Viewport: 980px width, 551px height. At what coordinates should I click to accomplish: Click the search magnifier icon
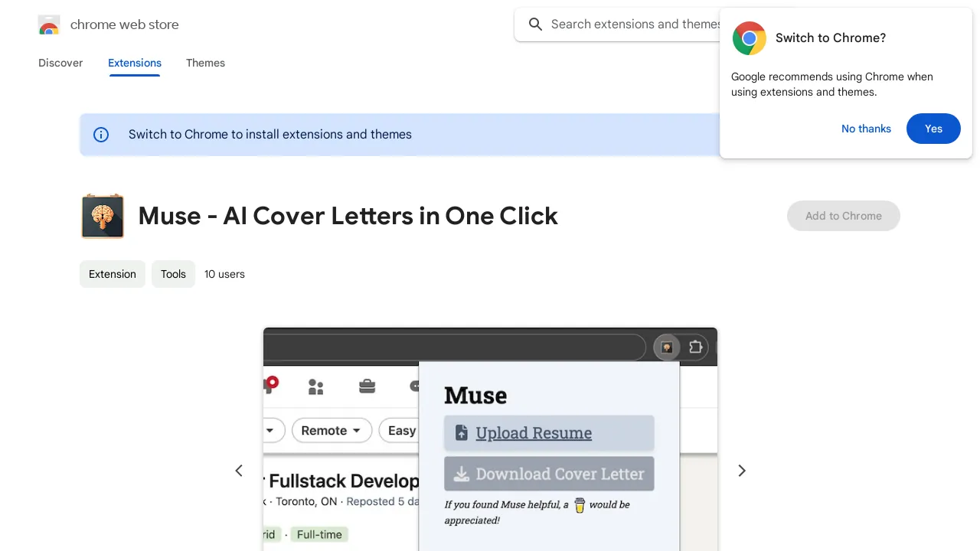coord(536,24)
